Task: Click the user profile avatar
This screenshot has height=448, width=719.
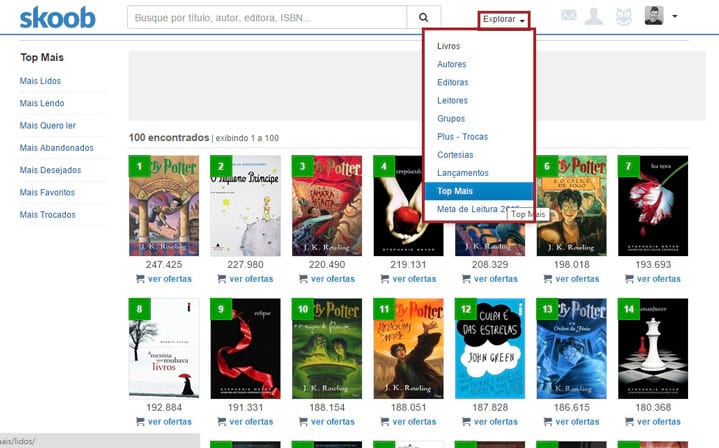Action: tap(653, 16)
